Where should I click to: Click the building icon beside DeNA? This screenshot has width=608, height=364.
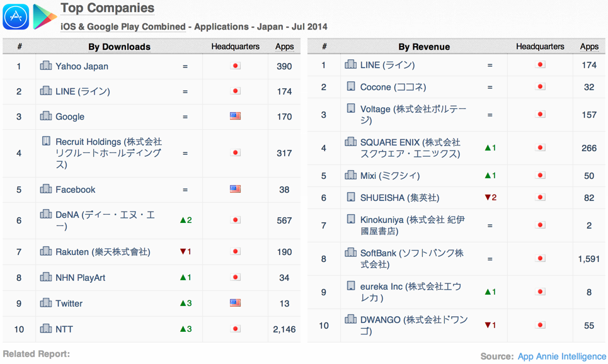[x=46, y=214]
